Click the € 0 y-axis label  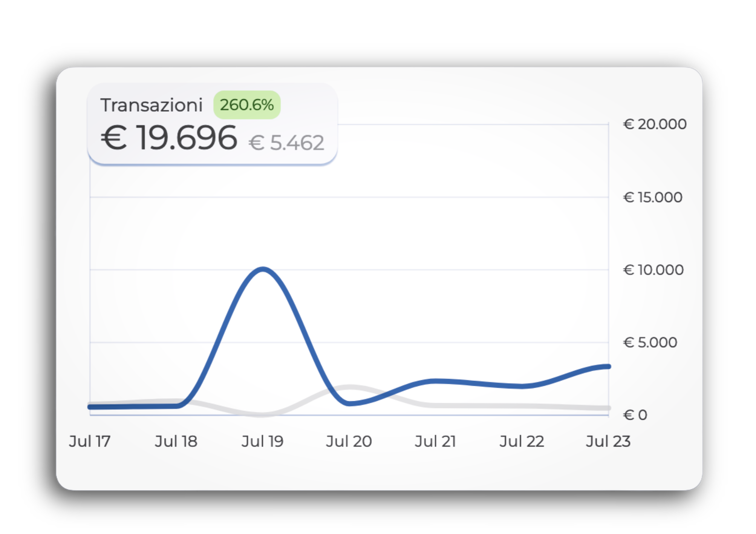(x=635, y=415)
